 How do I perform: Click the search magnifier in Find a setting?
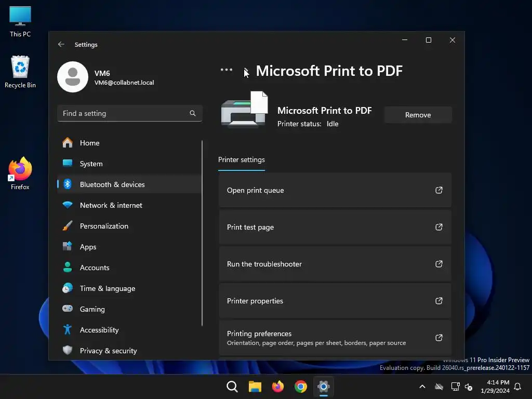coord(192,113)
